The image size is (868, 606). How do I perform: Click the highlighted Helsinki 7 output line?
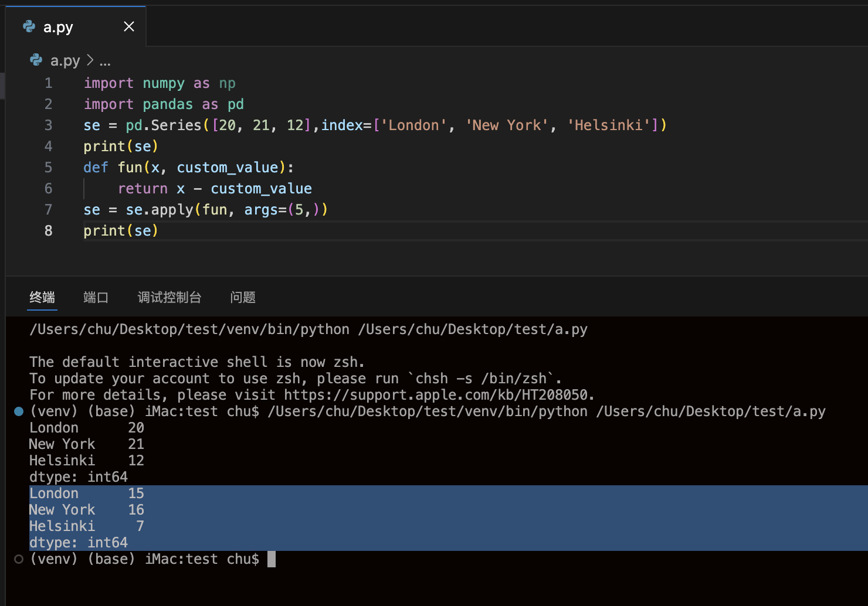[87, 526]
